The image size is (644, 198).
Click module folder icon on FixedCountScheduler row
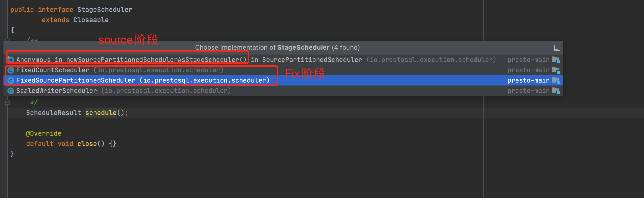coord(556,70)
